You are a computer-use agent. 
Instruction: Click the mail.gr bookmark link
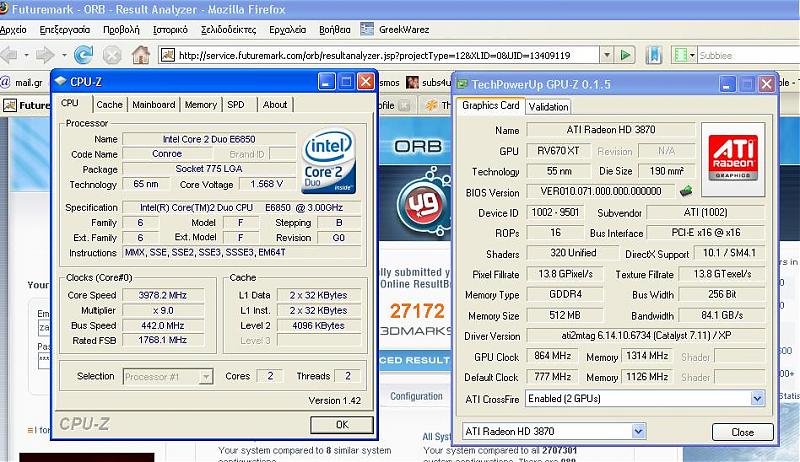tap(22, 82)
